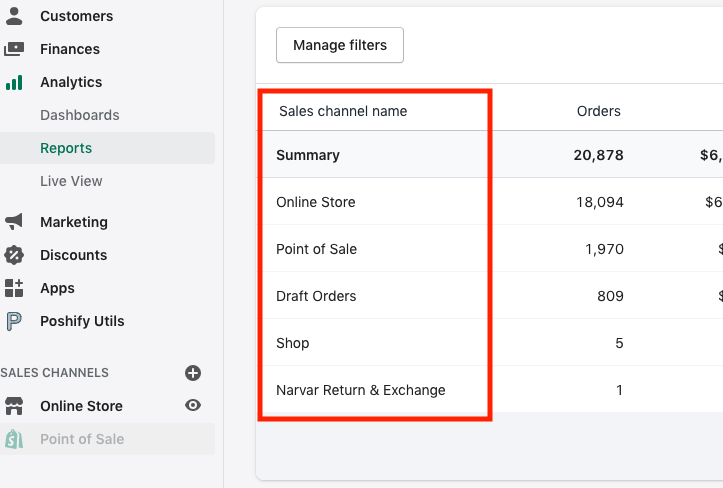Click the Finances icon in sidebar

pyautogui.click(x=14, y=49)
